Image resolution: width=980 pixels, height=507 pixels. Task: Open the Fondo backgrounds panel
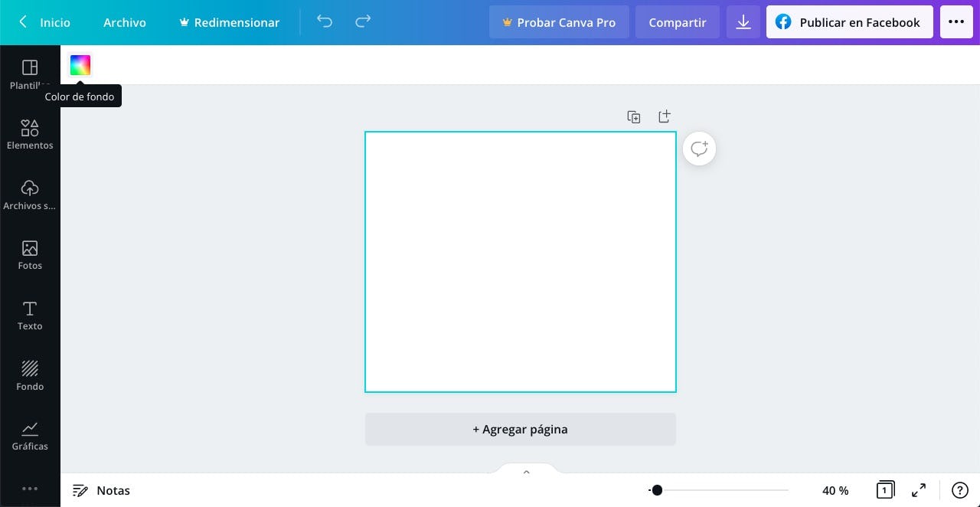(30, 375)
